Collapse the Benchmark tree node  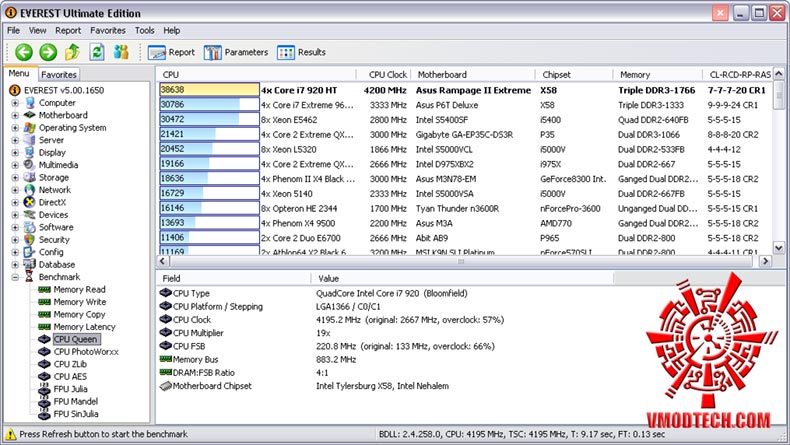[x=15, y=277]
